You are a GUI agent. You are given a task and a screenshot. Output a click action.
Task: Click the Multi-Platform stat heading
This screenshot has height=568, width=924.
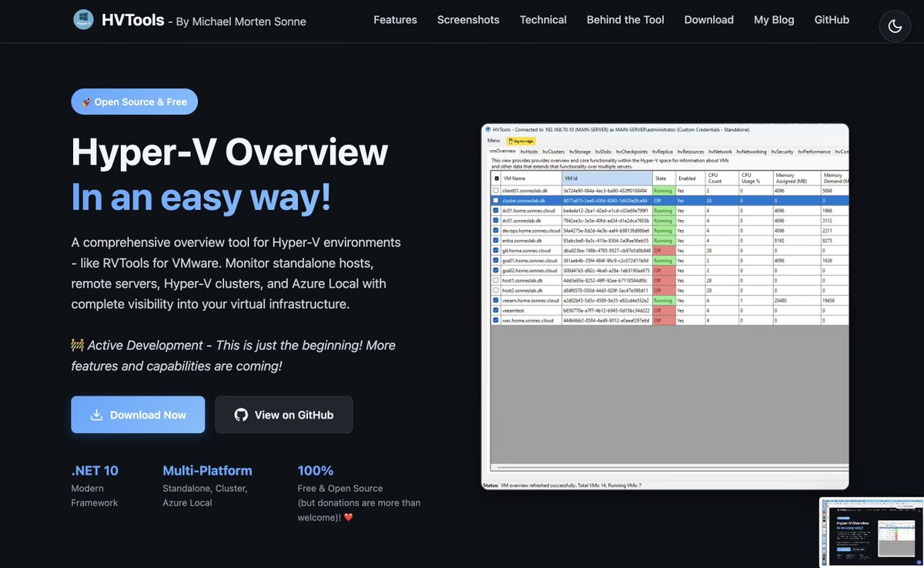coord(207,470)
